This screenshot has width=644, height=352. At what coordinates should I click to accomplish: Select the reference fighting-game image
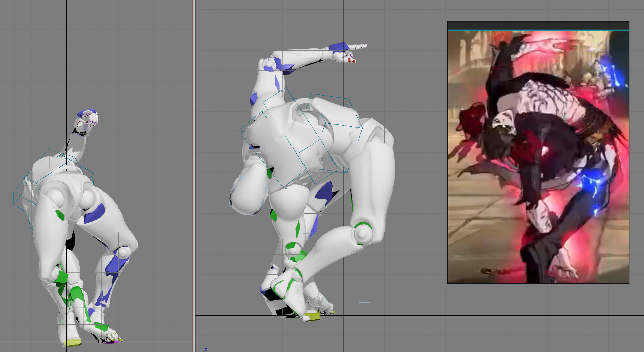tap(538, 157)
